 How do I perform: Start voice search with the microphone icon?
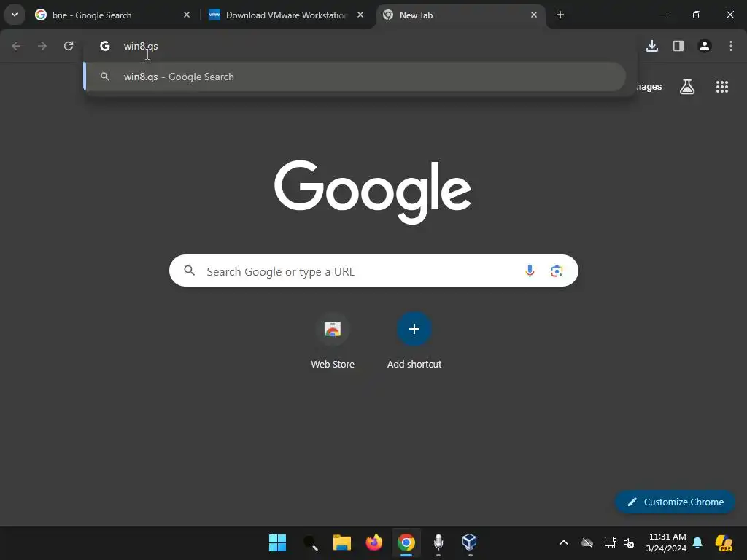point(530,271)
